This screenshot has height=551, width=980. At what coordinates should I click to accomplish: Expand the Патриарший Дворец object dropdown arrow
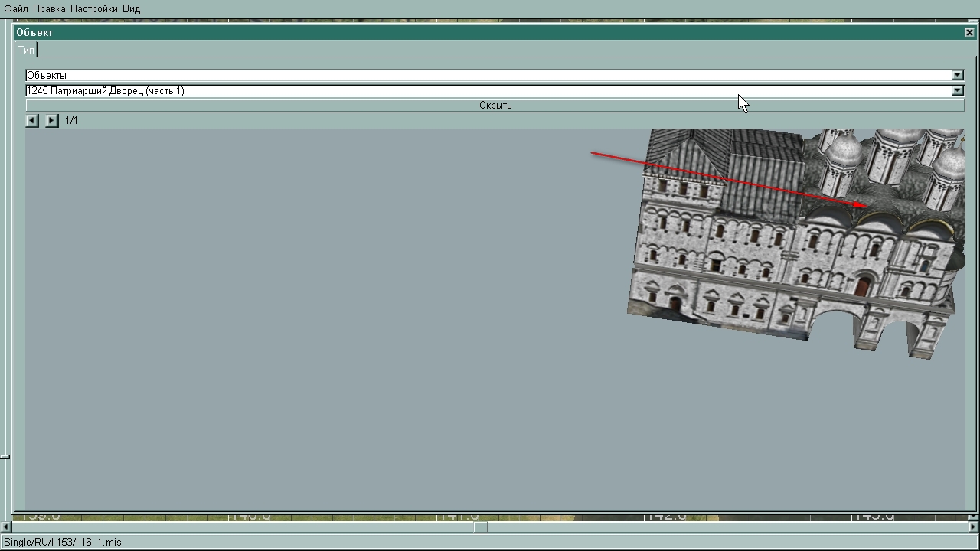coord(957,90)
